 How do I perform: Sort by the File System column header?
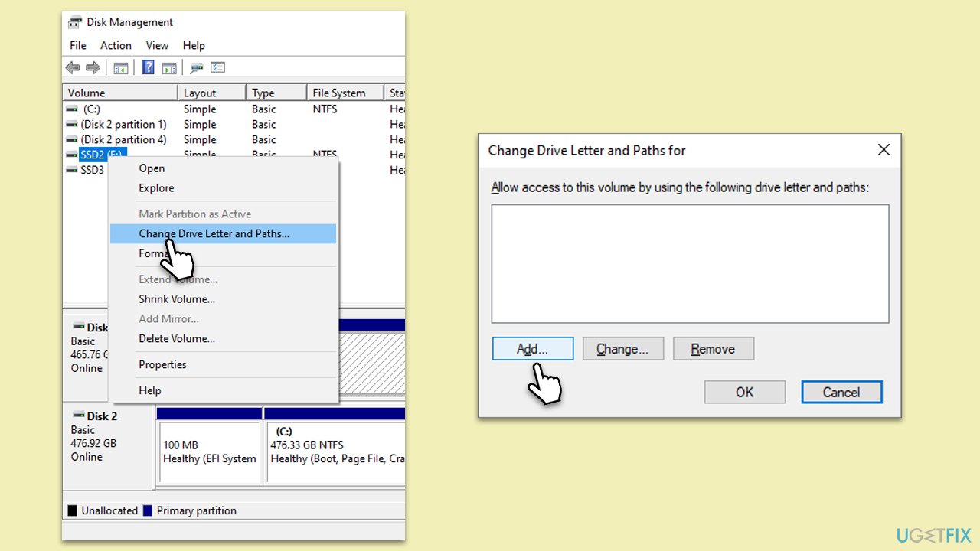click(338, 92)
